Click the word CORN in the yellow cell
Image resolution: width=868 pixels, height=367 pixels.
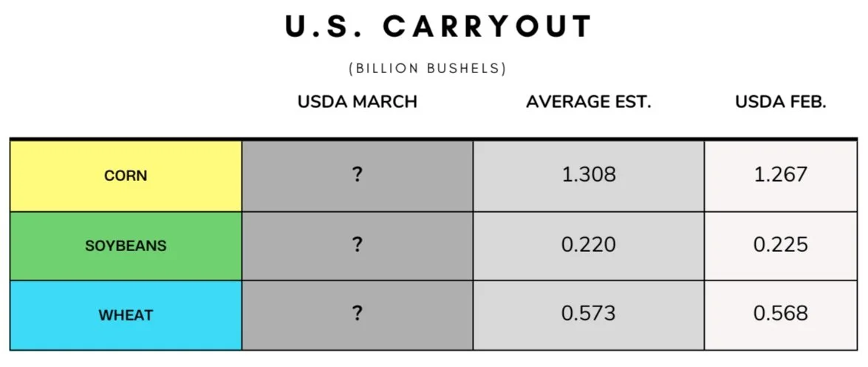click(x=126, y=176)
